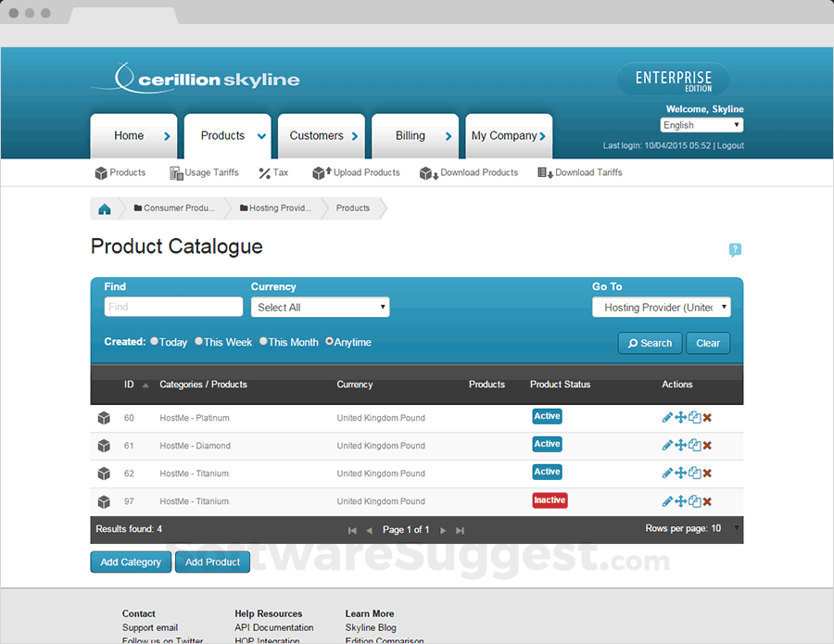
Task: Open the Currency 'Select All' dropdown
Action: click(x=320, y=307)
